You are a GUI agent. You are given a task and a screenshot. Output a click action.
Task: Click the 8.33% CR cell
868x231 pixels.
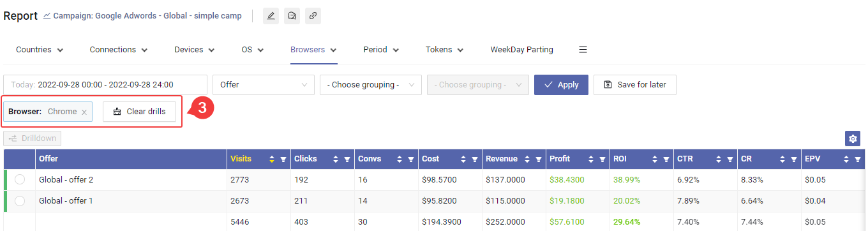pyautogui.click(x=769, y=180)
